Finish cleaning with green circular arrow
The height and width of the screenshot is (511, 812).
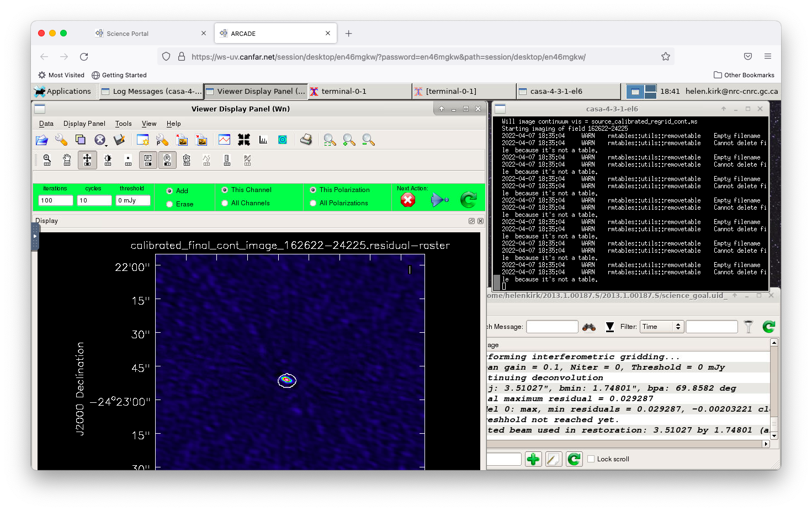click(x=469, y=200)
